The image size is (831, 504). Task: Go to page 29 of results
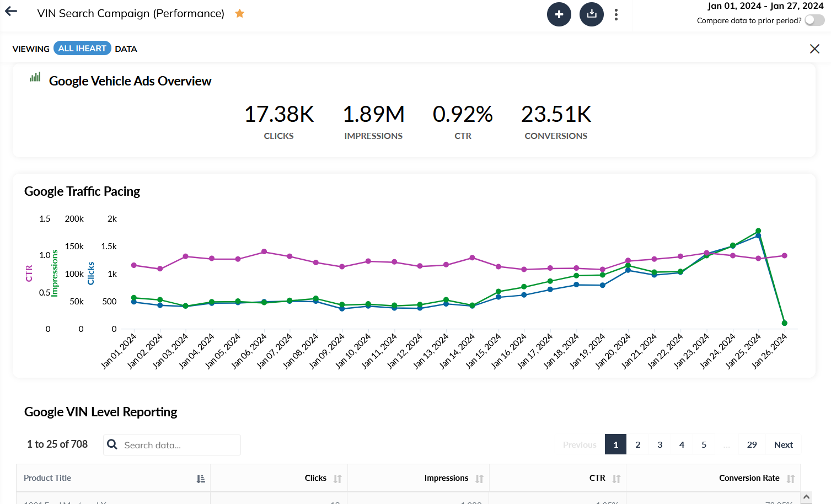coord(752,444)
